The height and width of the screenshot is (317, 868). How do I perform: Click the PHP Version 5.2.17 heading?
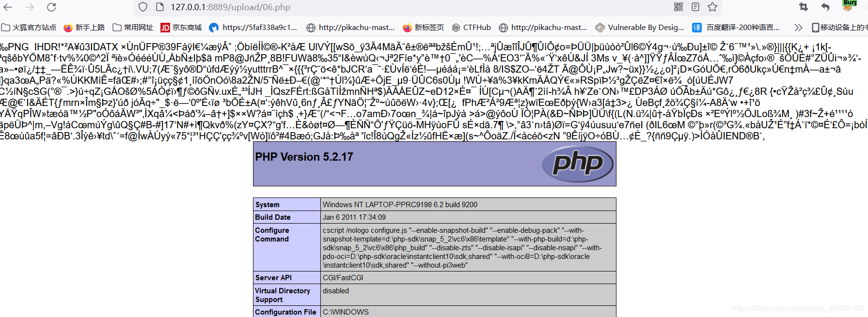point(304,157)
